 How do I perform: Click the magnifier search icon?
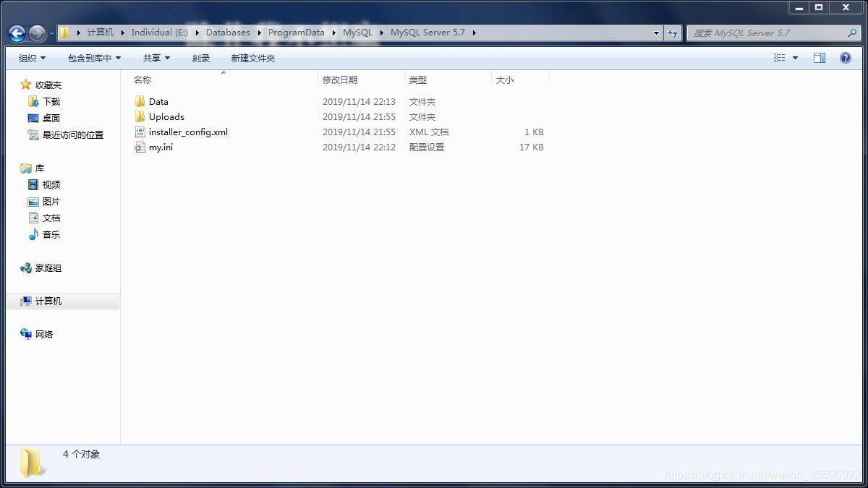[852, 33]
